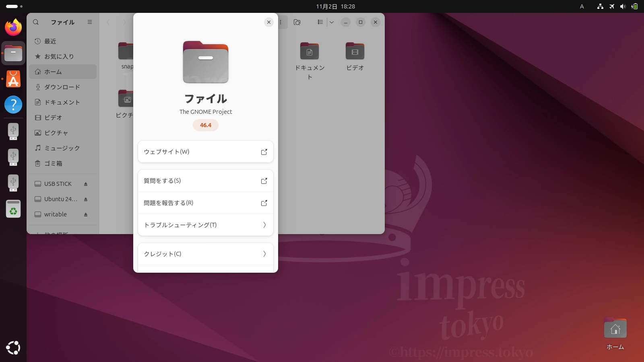This screenshot has height=362, width=644.
Task: Open the first USB drive dock icon
Action: 13,132
